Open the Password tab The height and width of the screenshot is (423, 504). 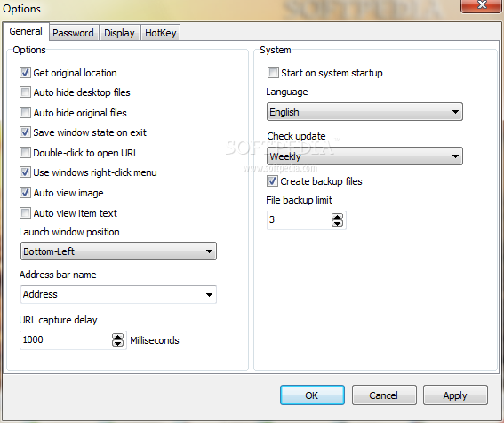click(x=73, y=33)
